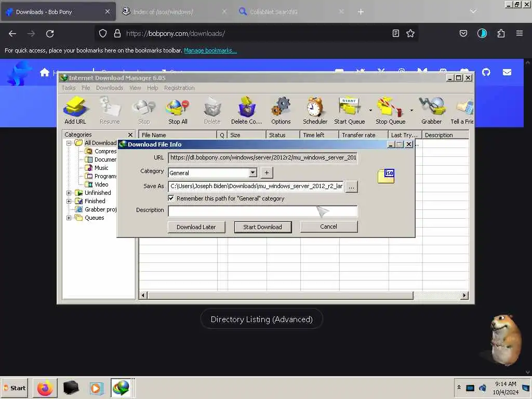Open IDM Options gear icon

281,110
